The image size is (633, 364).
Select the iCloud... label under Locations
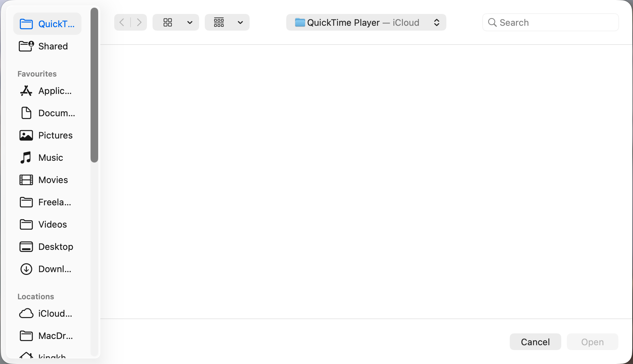pyautogui.click(x=55, y=314)
